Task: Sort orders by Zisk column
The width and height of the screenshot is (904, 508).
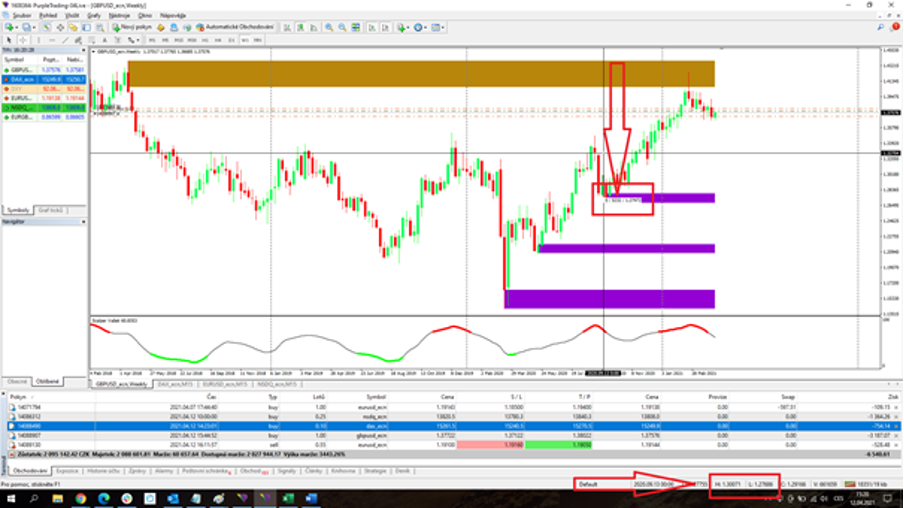Action: click(893, 397)
